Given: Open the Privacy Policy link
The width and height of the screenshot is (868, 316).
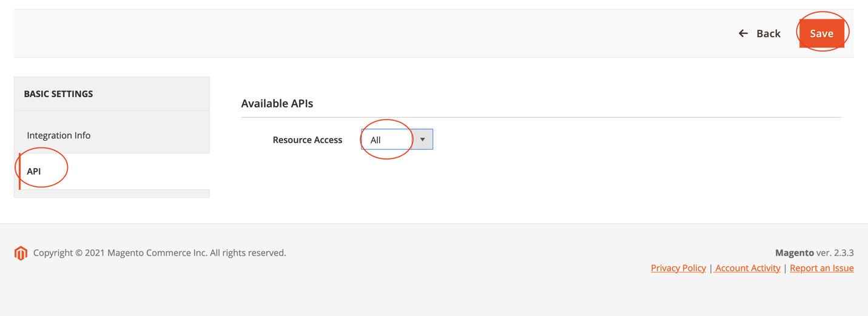Looking at the screenshot, I should tap(678, 268).
